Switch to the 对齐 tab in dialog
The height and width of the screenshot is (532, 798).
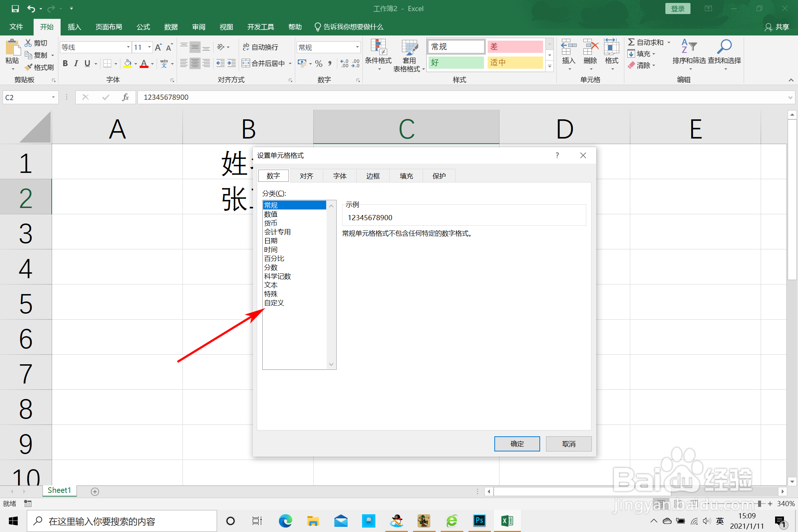(306, 176)
